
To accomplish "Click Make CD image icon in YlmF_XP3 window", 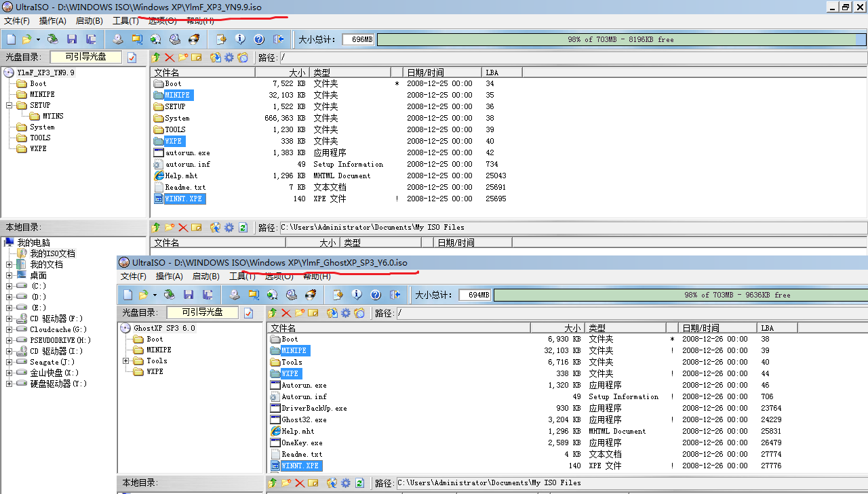I will (118, 39).
